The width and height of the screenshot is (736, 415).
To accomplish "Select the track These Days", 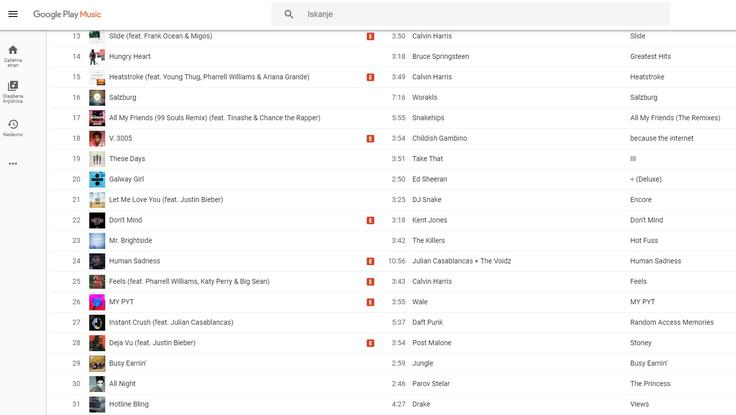I will point(127,159).
